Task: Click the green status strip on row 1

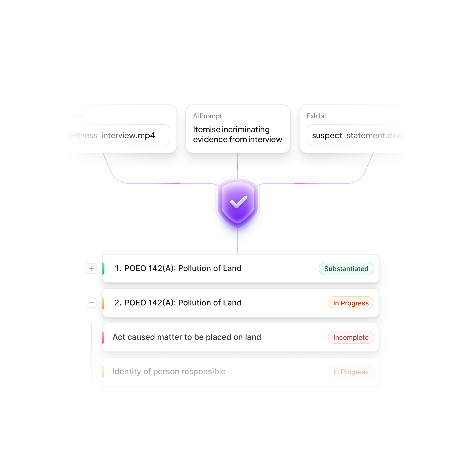Action: (x=104, y=269)
